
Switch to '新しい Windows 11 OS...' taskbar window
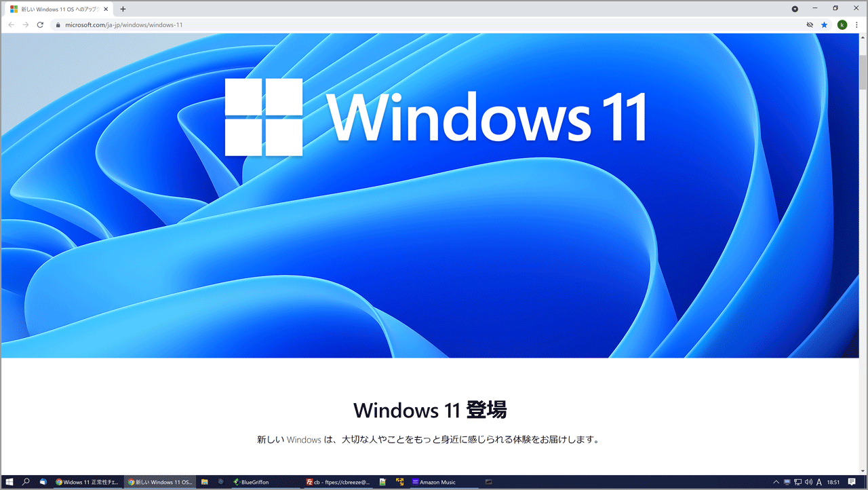pyautogui.click(x=160, y=482)
